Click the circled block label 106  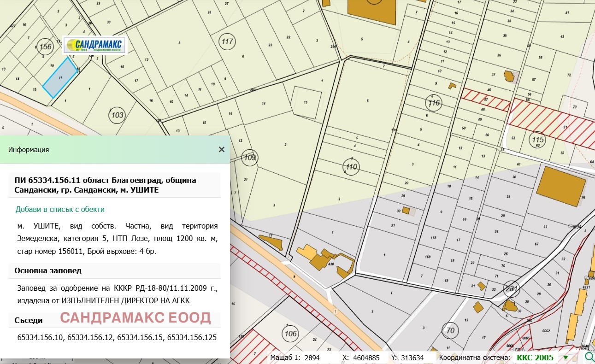click(x=290, y=334)
